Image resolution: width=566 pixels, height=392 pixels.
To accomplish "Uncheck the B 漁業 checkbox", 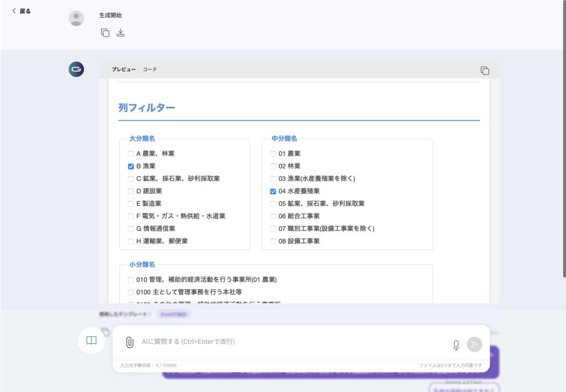I will pyautogui.click(x=131, y=166).
